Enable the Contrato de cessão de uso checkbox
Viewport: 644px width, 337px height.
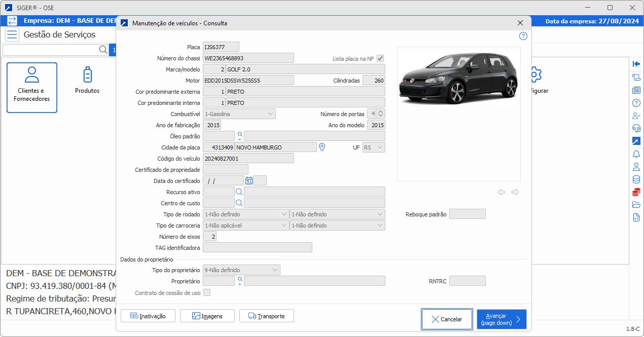click(207, 292)
